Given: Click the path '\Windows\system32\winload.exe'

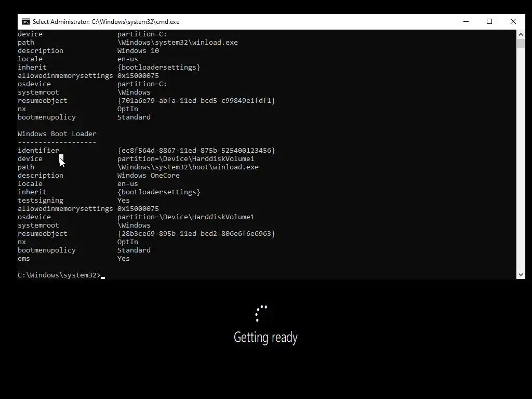Looking at the screenshot, I should pyautogui.click(x=178, y=43).
